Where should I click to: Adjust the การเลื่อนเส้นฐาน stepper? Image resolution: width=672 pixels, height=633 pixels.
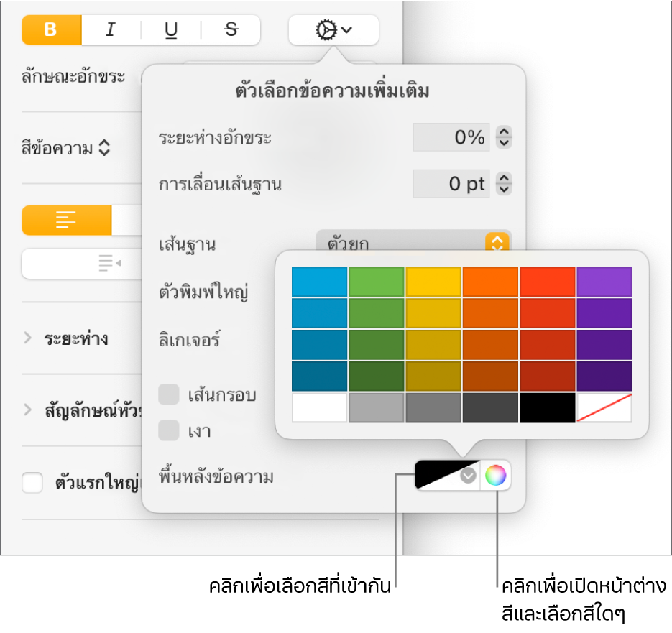click(504, 183)
